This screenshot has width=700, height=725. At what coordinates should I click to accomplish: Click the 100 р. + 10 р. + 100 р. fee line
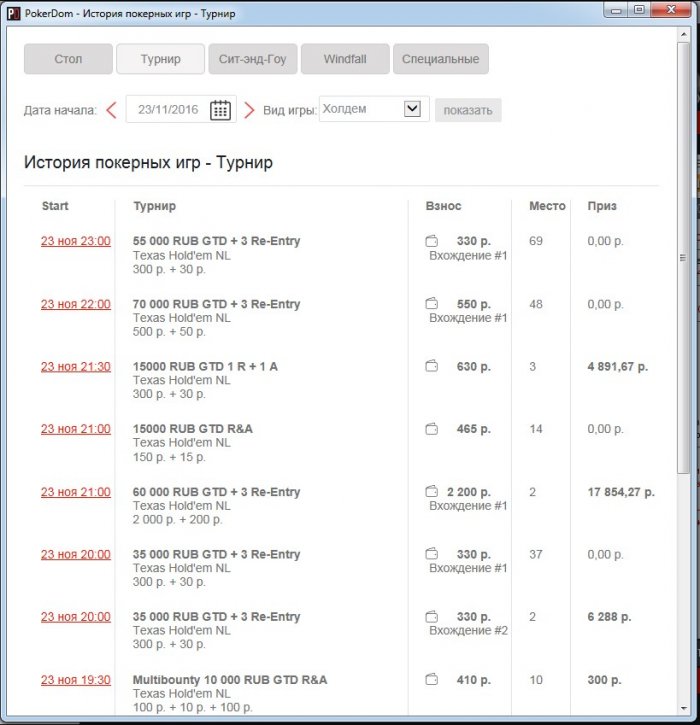tap(193, 707)
